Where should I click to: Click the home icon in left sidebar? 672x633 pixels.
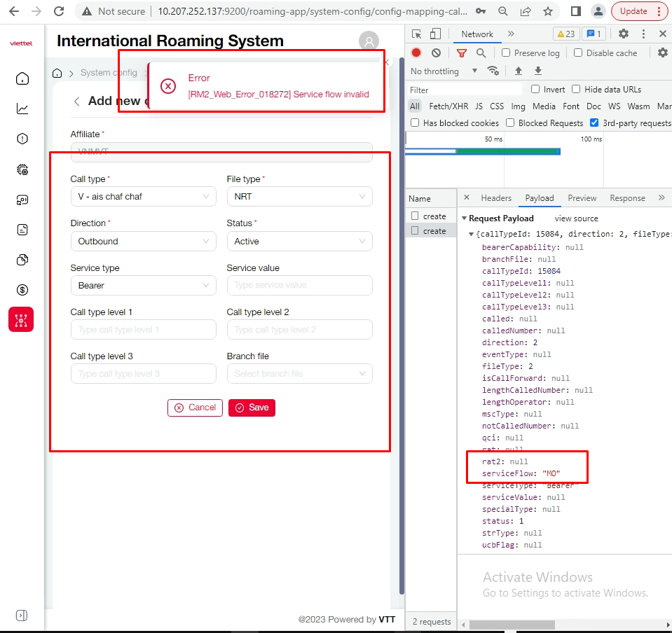(22, 78)
